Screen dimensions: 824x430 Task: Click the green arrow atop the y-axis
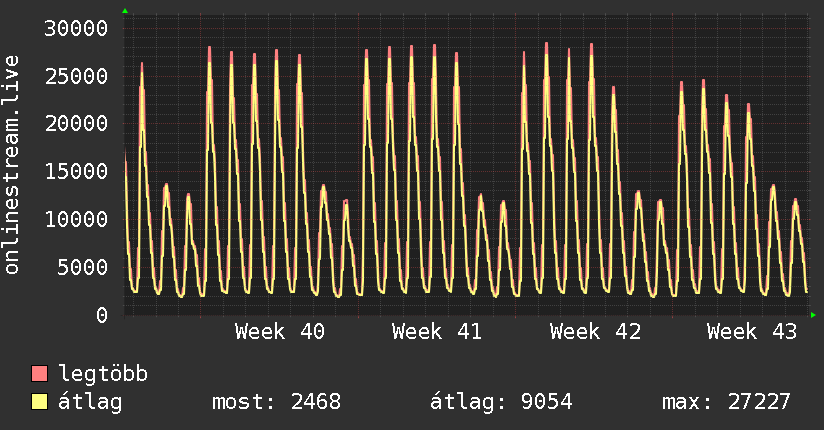125,11
